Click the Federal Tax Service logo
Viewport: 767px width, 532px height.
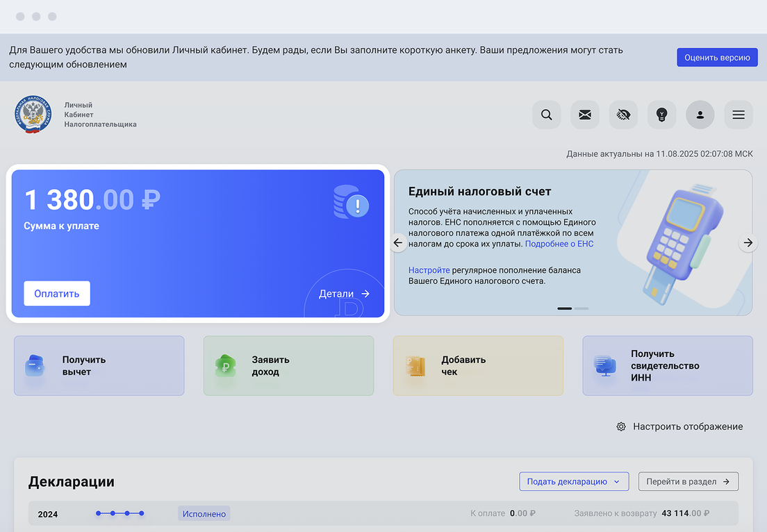(33, 115)
